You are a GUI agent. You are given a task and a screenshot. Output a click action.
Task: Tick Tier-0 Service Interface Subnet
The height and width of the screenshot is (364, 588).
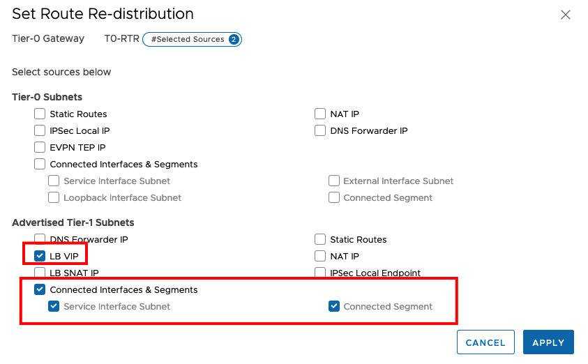pos(54,181)
